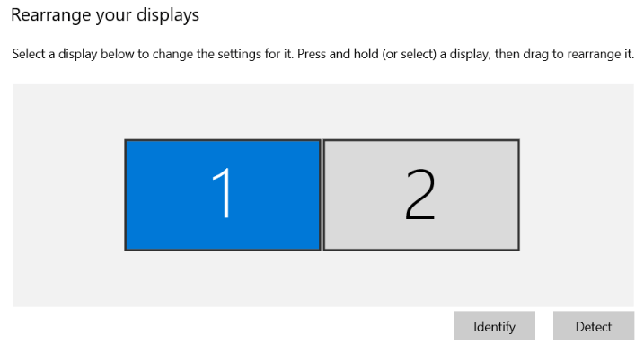Click blank canvas space above the monitors
Viewport: 644px width, 344px height.
[x=322, y=110]
